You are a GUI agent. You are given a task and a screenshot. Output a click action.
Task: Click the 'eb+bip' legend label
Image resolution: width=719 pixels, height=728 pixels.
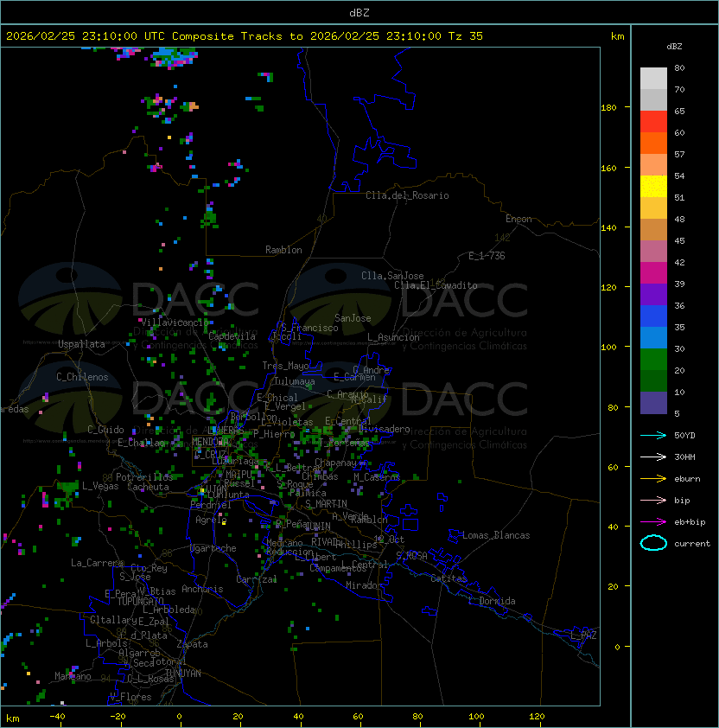point(690,522)
